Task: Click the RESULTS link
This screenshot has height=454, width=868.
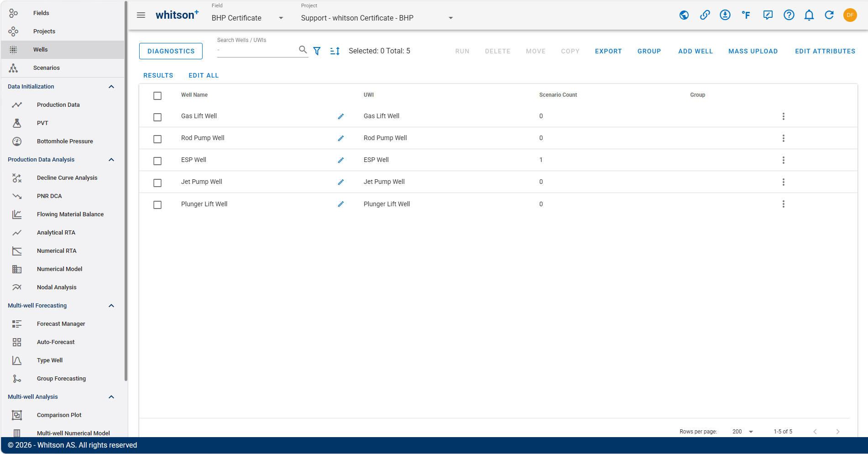Action: (x=158, y=76)
